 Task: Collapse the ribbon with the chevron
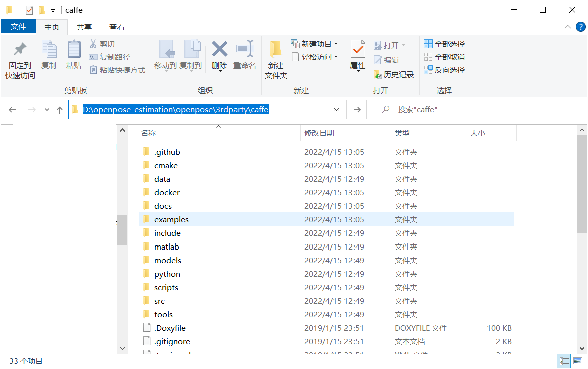(568, 27)
